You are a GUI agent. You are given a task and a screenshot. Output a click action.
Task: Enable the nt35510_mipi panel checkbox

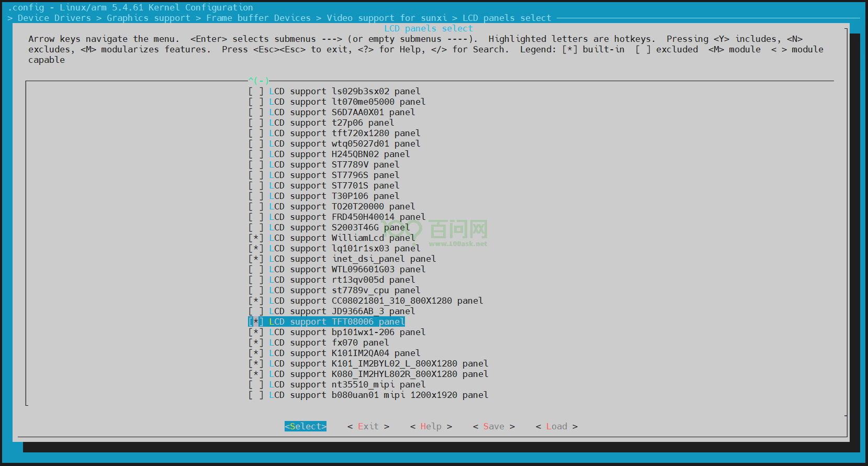coord(256,384)
